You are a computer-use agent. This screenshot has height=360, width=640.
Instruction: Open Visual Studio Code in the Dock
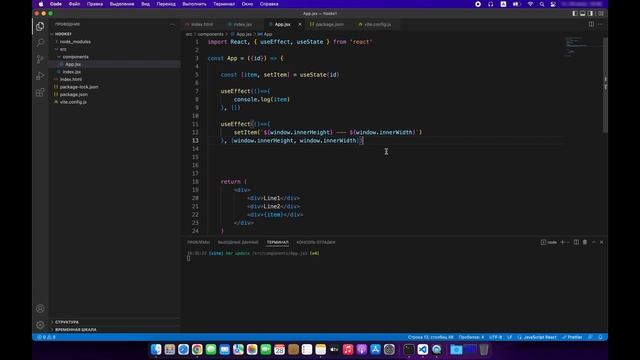(x=422, y=349)
